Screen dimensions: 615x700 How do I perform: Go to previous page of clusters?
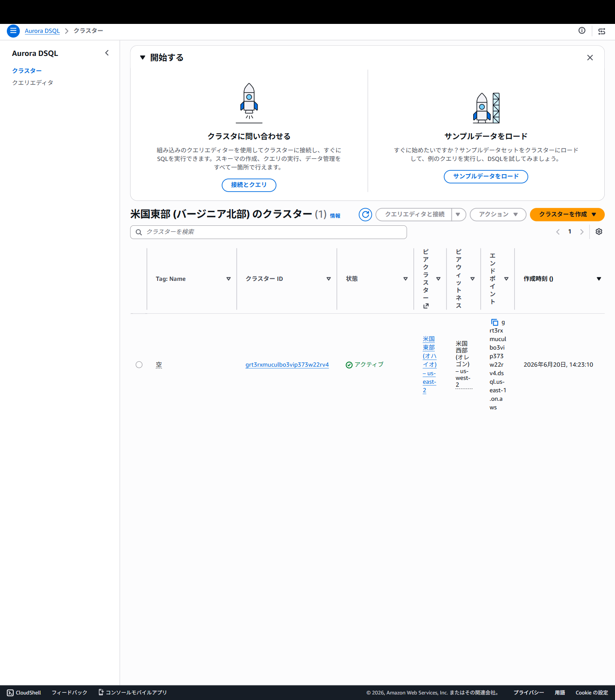[558, 232]
